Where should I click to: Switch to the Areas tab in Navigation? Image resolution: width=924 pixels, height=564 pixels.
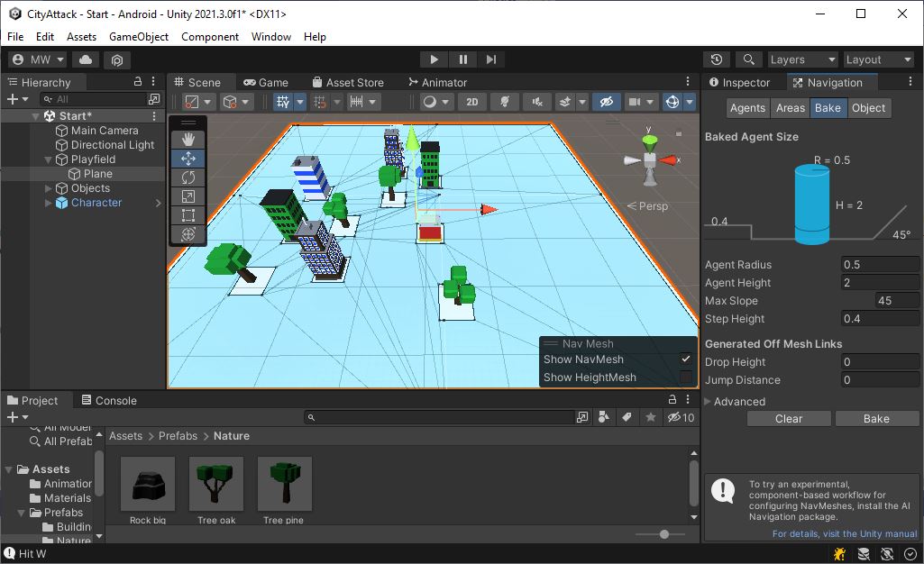click(791, 107)
